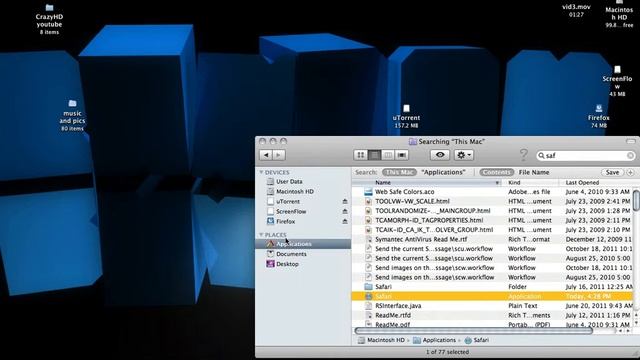Click Applications in path bar

(434, 340)
